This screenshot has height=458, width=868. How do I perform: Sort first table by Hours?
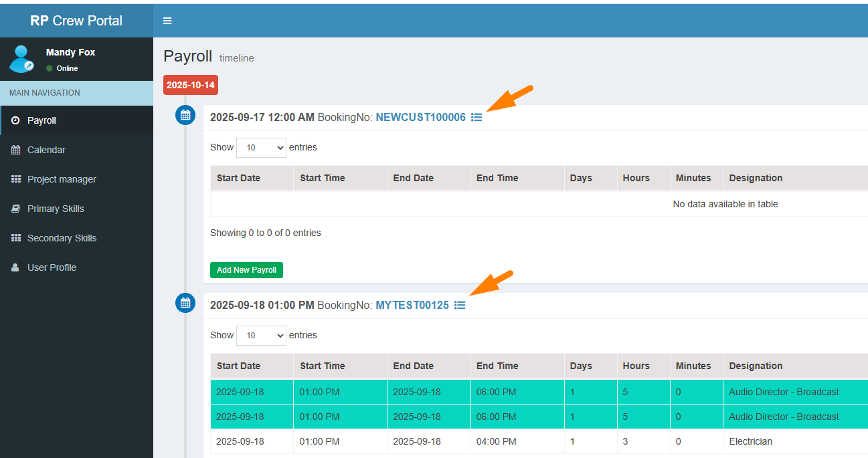(x=644, y=178)
